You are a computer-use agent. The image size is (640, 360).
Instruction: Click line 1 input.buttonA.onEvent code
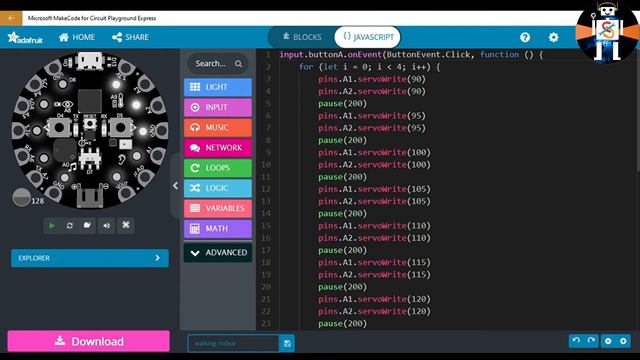pyautogui.click(x=411, y=55)
